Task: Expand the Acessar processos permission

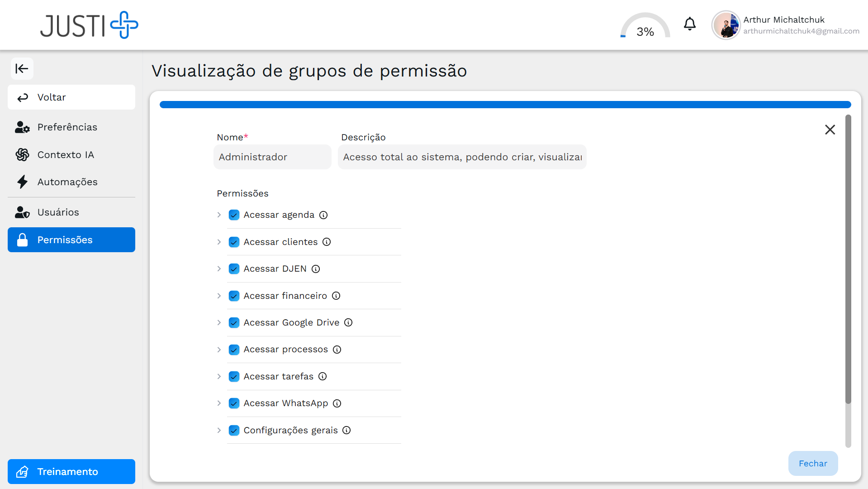Action: pos(219,350)
